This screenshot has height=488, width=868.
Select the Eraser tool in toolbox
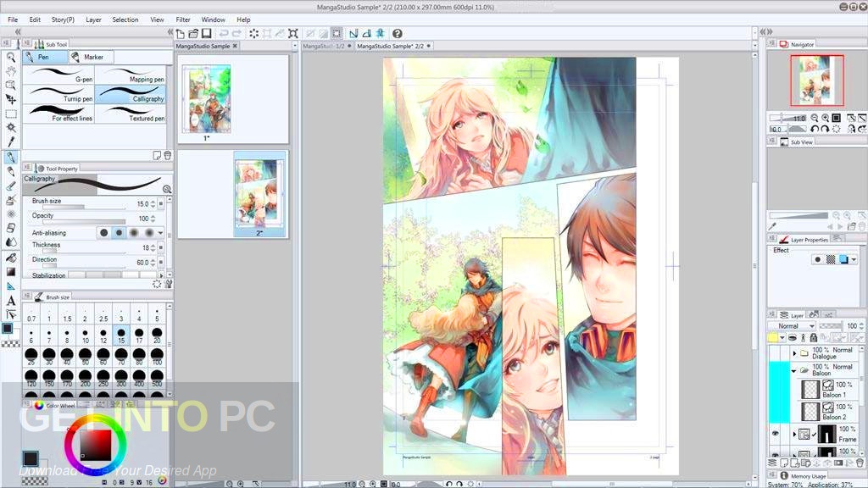[10, 228]
